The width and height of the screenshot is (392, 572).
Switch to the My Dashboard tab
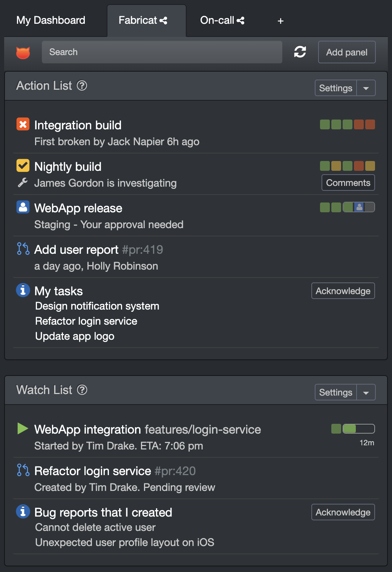point(50,20)
